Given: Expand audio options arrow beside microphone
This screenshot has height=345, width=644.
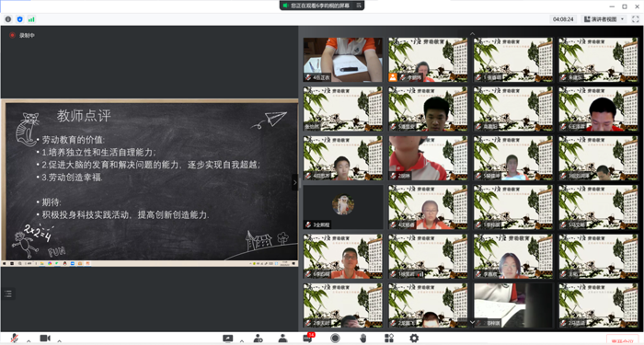Looking at the screenshot, I should click(29, 340).
